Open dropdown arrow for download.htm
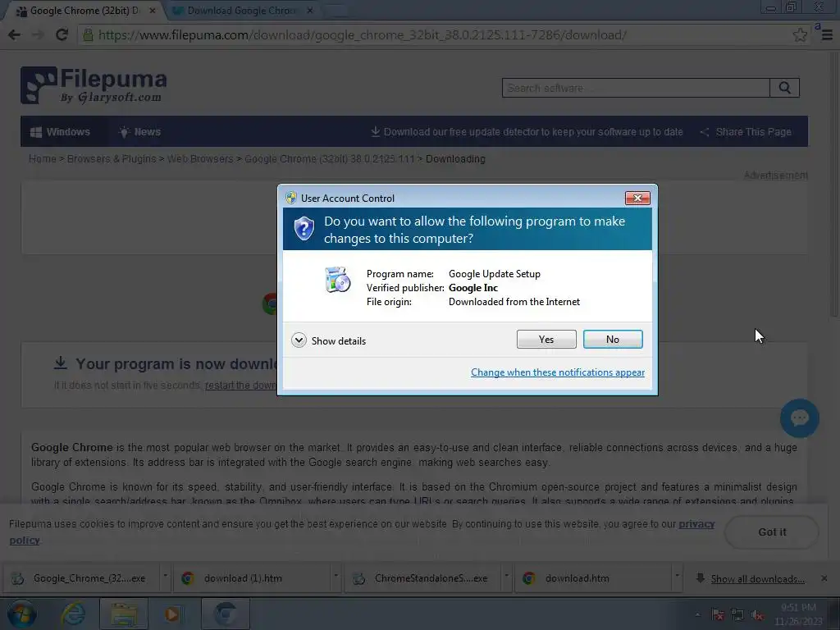Image resolution: width=840 pixels, height=630 pixels. tap(677, 576)
